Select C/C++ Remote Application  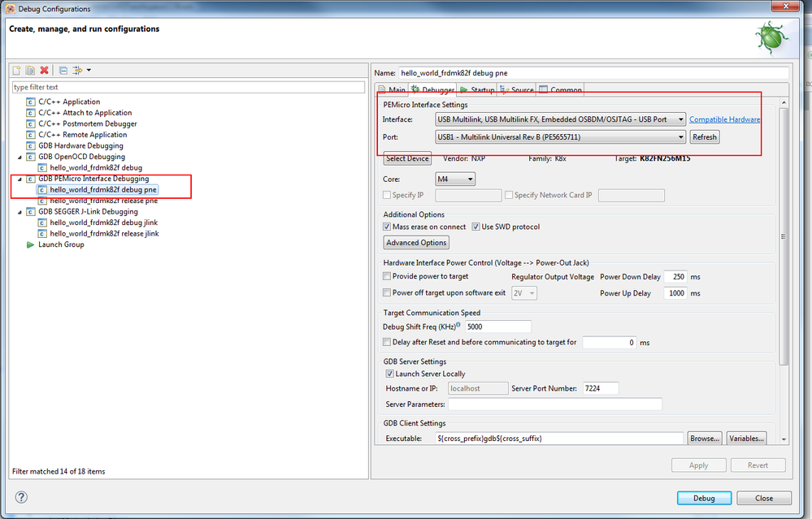(x=82, y=135)
